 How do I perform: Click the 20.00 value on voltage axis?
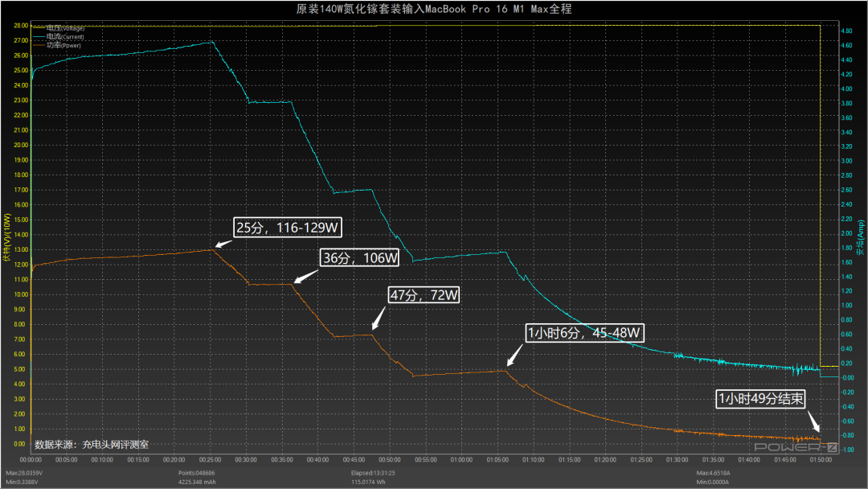point(21,145)
